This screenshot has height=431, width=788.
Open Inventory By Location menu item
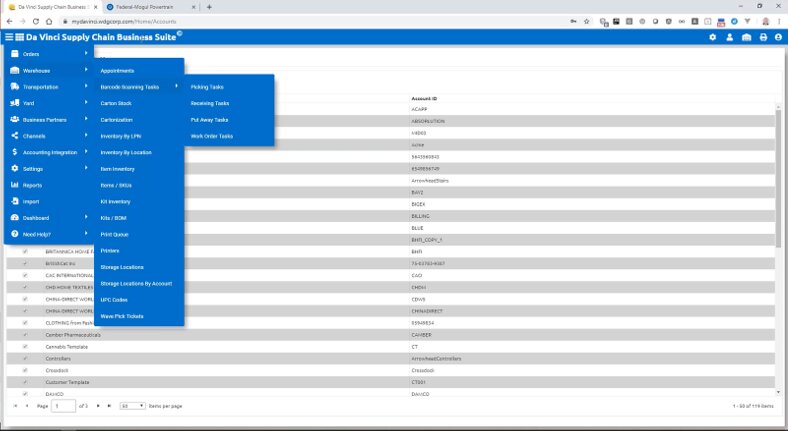pyautogui.click(x=126, y=152)
